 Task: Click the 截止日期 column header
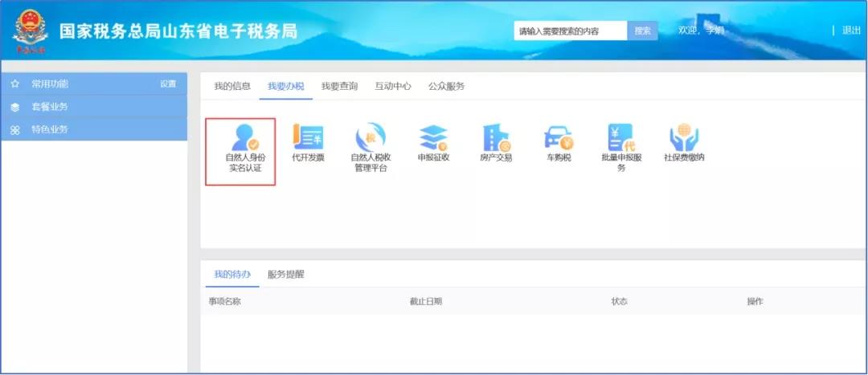[x=426, y=301]
